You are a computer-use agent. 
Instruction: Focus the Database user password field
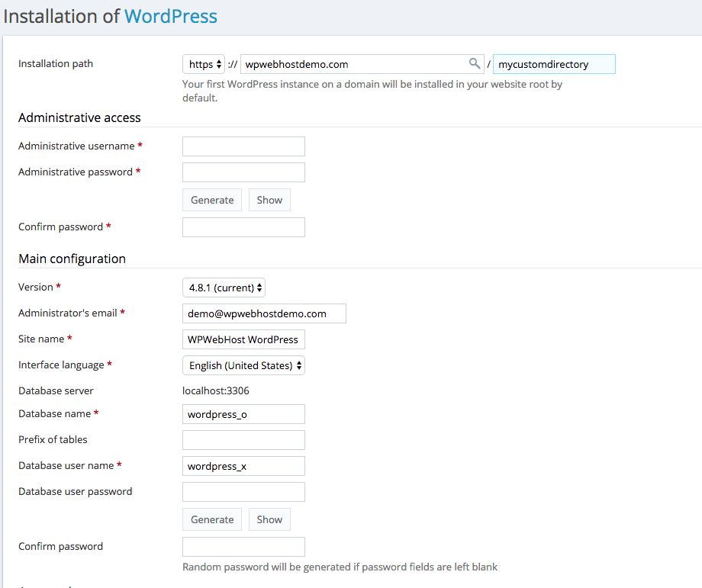(x=243, y=492)
